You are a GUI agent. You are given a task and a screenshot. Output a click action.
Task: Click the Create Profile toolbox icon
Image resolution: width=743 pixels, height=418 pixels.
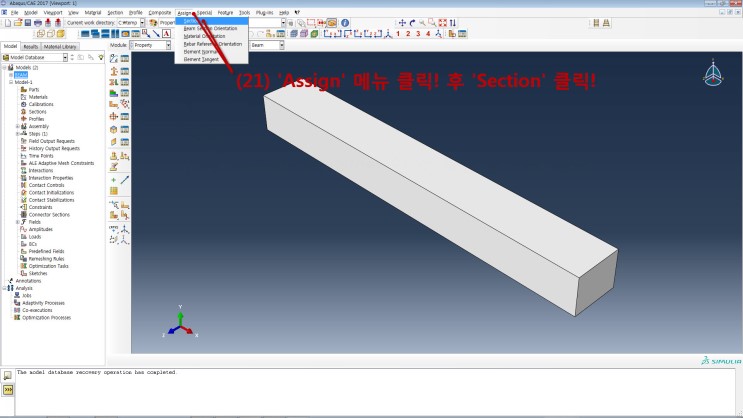114,116
